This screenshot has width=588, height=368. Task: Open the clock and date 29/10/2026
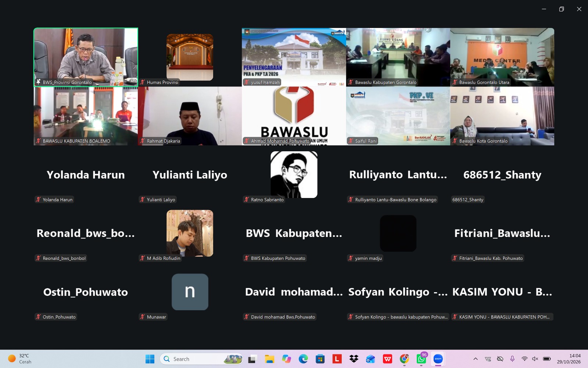coord(569,359)
